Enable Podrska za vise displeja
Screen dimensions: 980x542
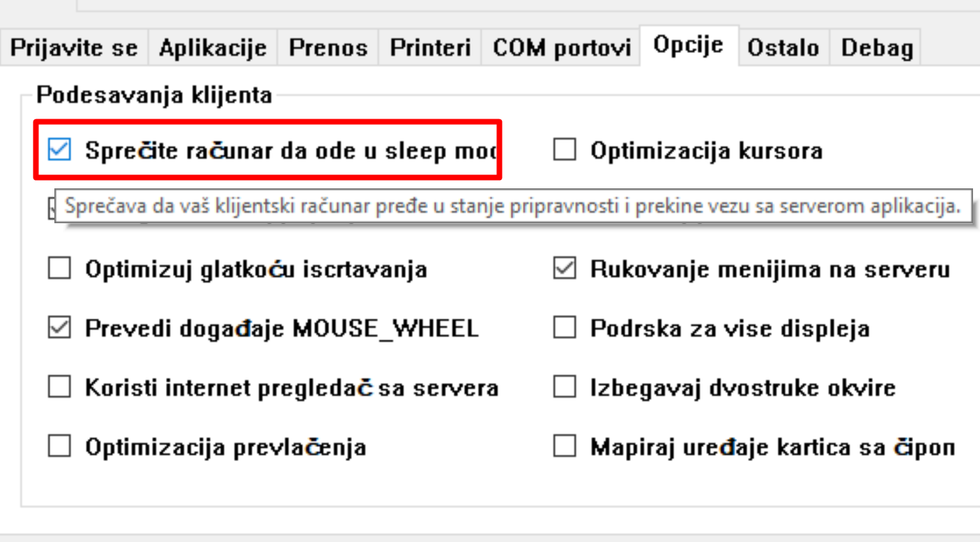coord(565,328)
